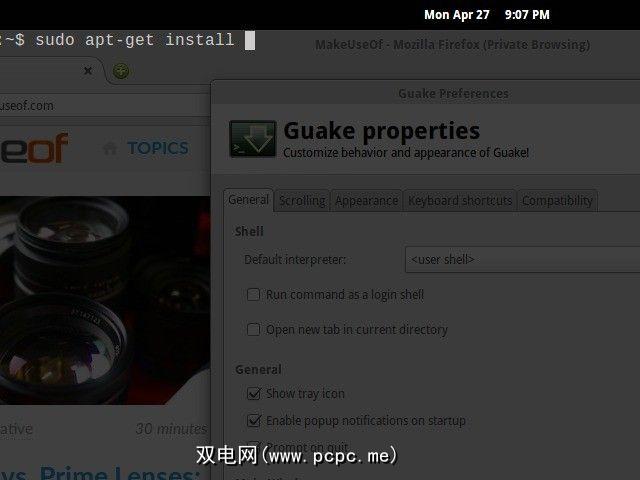Screen dimensions: 640x480
Task: Toggle the Prompt on quit checkbox
Action: (x=253, y=447)
